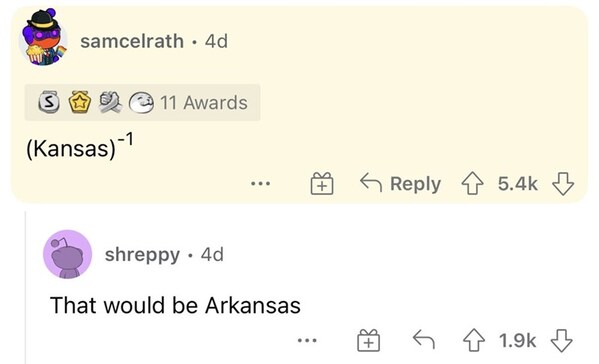Open more options on shreppy's reply
Image resolution: width=599 pixels, height=364 pixels.
(307, 340)
